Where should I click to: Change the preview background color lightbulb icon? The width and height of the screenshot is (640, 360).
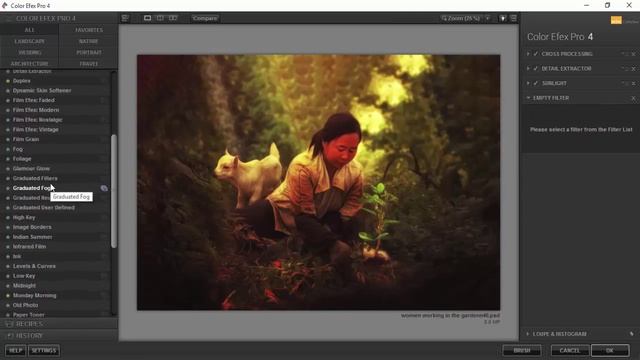(x=503, y=18)
